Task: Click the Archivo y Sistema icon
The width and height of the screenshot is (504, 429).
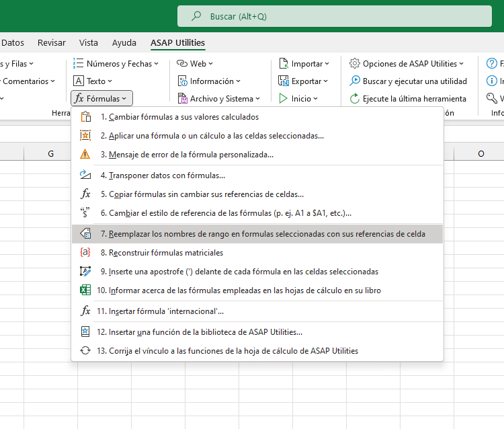Action: (x=183, y=98)
